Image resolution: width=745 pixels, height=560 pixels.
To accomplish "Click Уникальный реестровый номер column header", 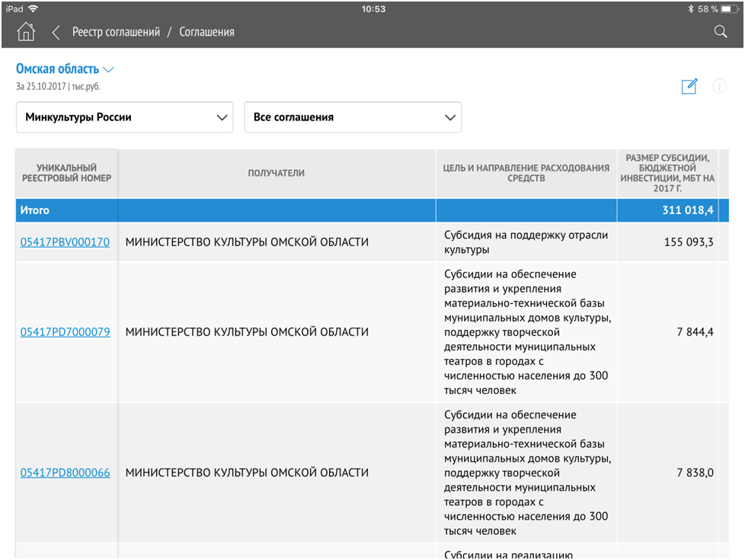I will pyautogui.click(x=67, y=174).
